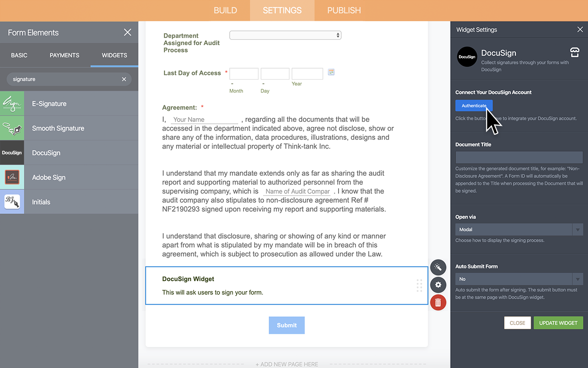Switch to the PAYMENTS tab

[64, 55]
